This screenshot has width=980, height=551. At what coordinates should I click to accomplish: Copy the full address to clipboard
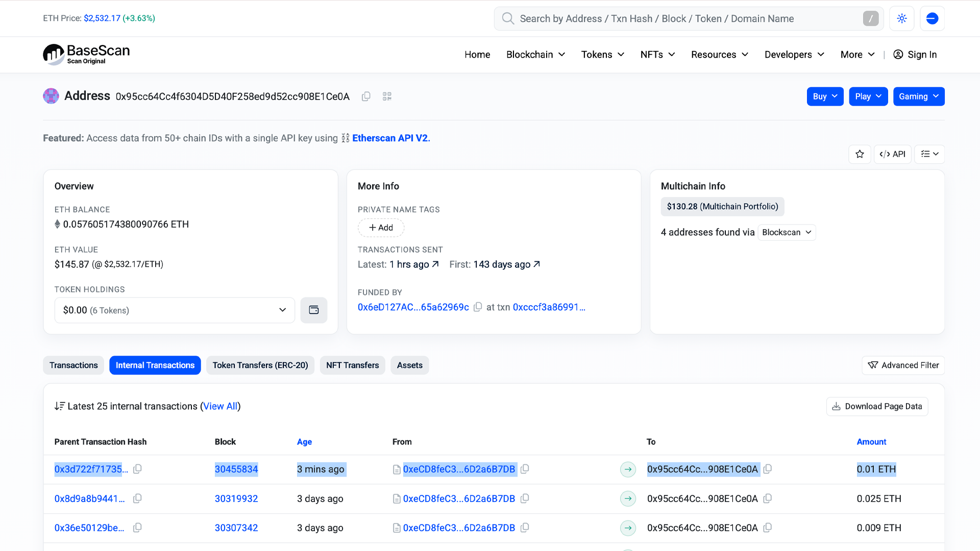(x=366, y=96)
